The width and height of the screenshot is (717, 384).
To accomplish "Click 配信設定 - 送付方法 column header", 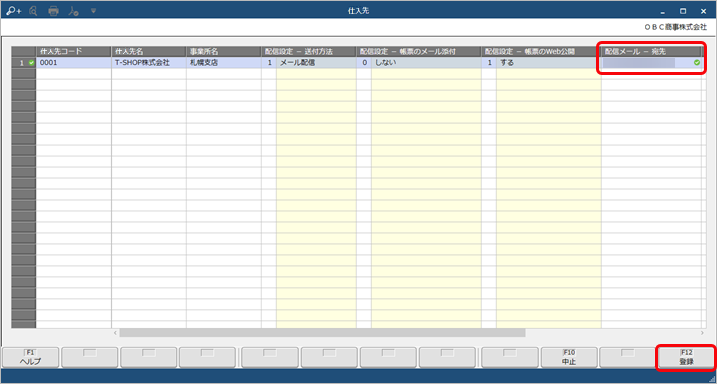I will coord(309,51).
